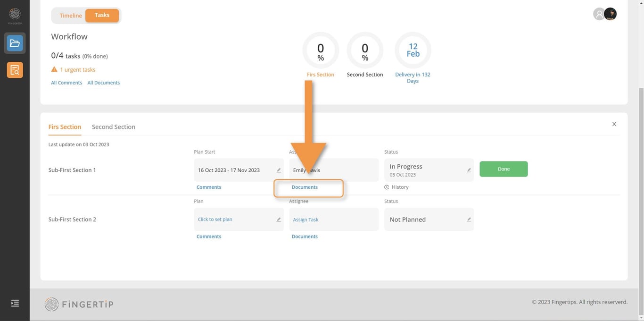This screenshot has width=644, height=321.
Task: Select the Firs Section progress circle
Action: tap(321, 50)
